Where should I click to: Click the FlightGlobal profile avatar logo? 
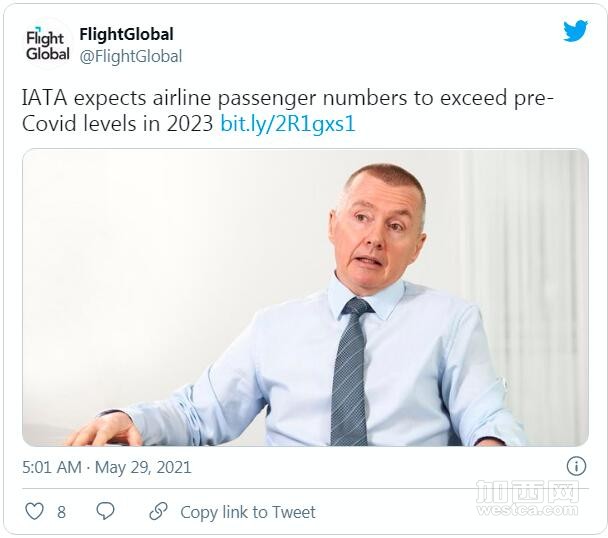coord(46,45)
